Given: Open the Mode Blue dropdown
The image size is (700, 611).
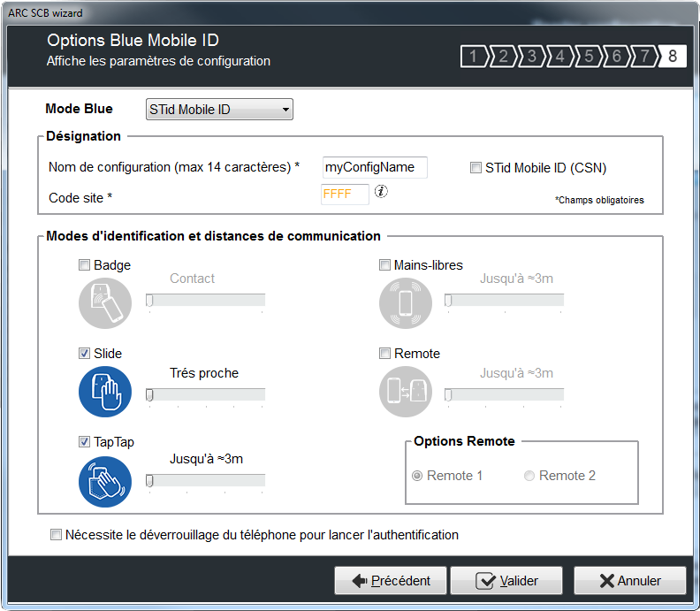Looking at the screenshot, I should pos(218,110).
